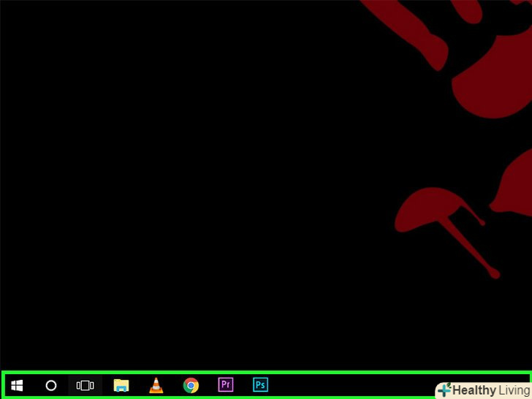Open the Windows Start menu
The image size is (532, 399).
(x=17, y=385)
